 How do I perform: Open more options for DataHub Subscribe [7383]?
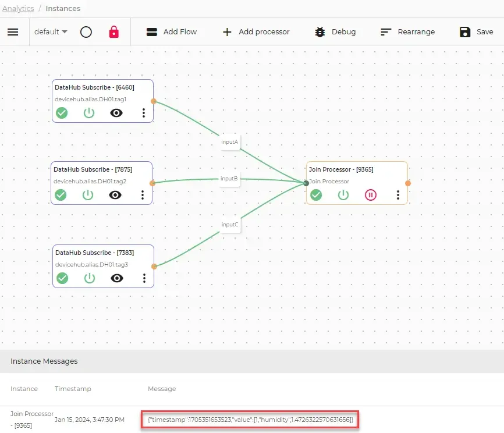144,278
